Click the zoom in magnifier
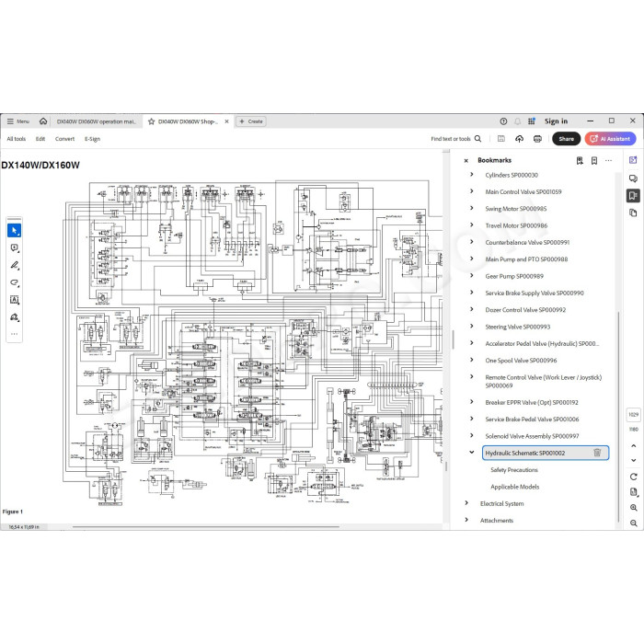Viewport: 644px width, 644px height. 633,508
